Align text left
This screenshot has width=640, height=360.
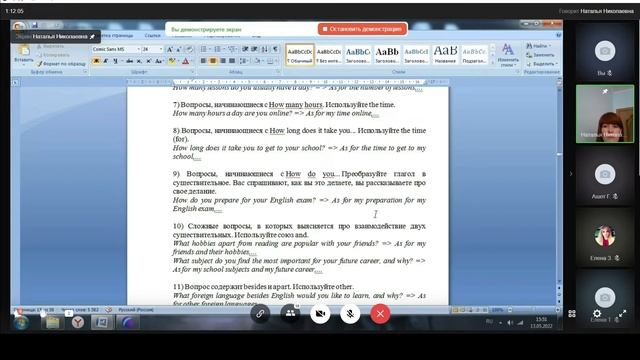(203, 61)
